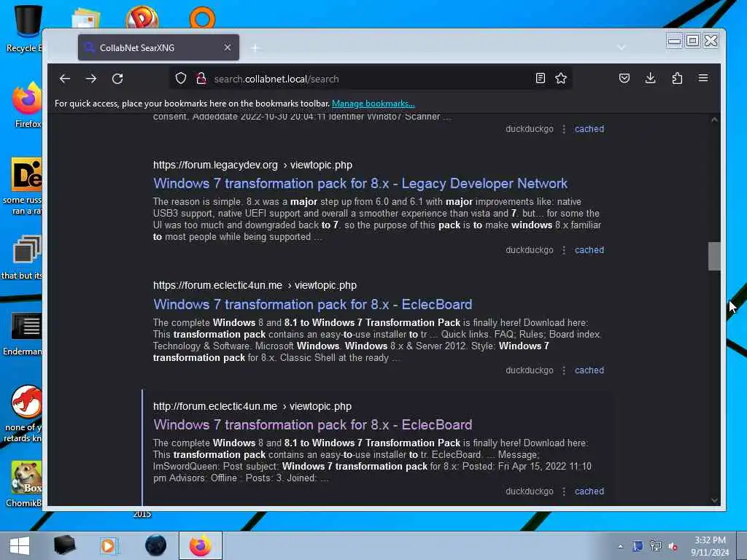Open the insecure connection padlock icon
Viewport: 747px width, 560px height.
tap(201, 78)
